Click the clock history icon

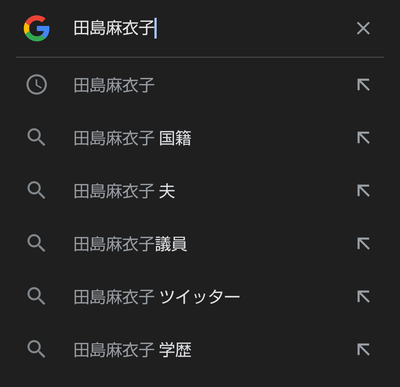37,85
